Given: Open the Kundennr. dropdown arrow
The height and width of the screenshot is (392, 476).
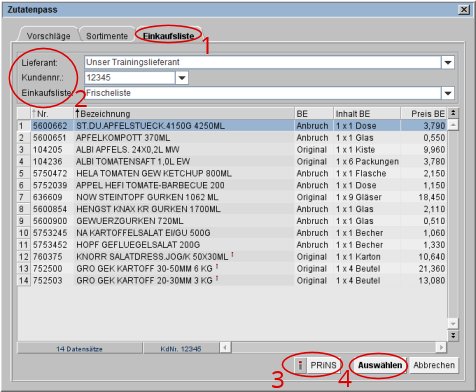Looking at the screenshot, I should tap(182, 78).
